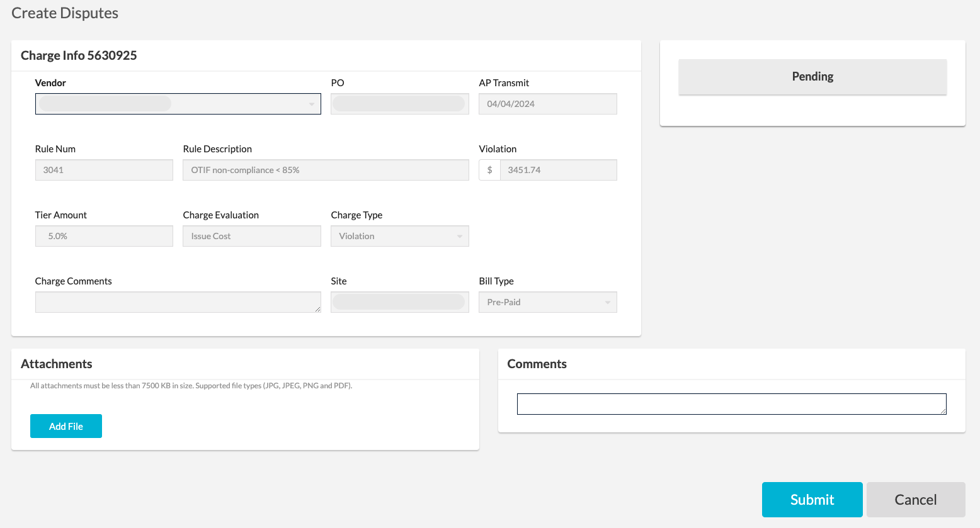Click the Pending status banner

(x=812, y=76)
